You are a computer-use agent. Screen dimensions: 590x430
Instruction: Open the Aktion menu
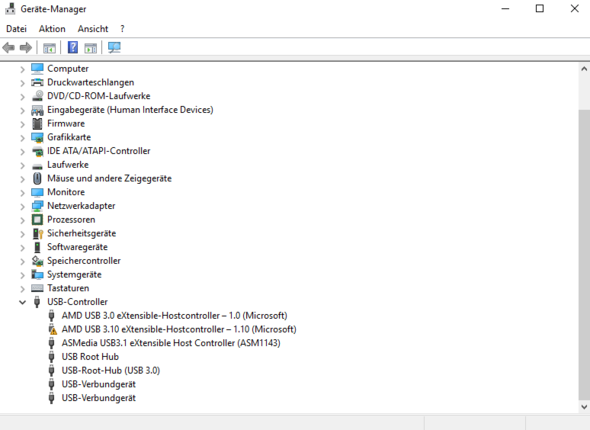tap(52, 29)
